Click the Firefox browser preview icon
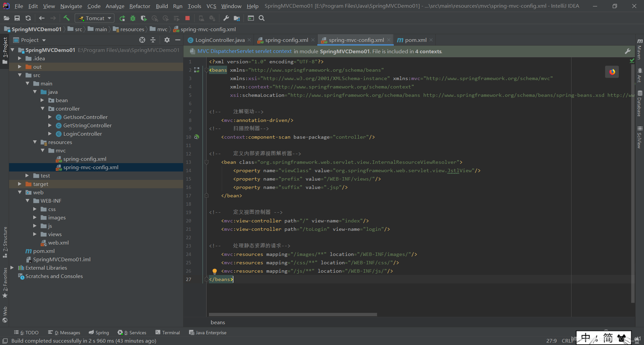Screen dimensions: 644x345 click(x=612, y=72)
